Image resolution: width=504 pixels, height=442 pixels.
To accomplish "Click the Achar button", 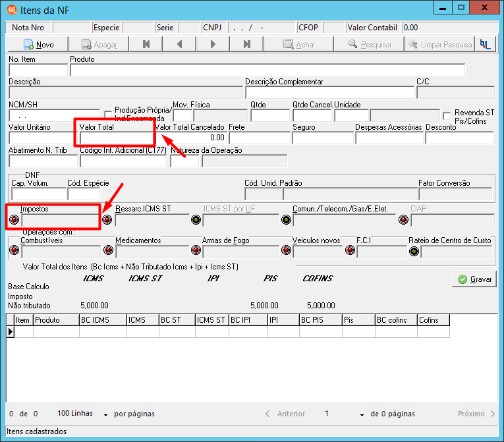I will click(298, 44).
